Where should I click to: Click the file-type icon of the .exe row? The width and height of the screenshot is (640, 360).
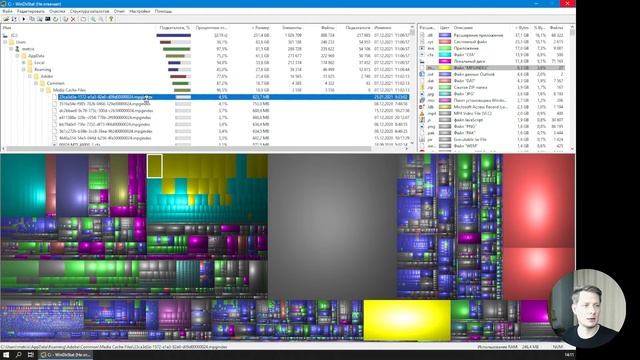422,48
